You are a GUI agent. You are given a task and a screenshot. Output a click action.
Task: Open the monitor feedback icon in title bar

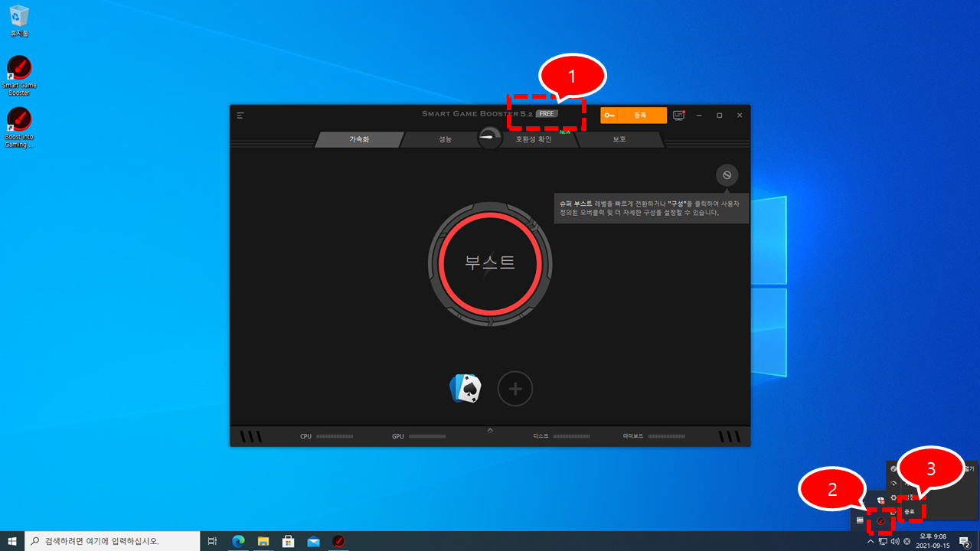(x=679, y=115)
